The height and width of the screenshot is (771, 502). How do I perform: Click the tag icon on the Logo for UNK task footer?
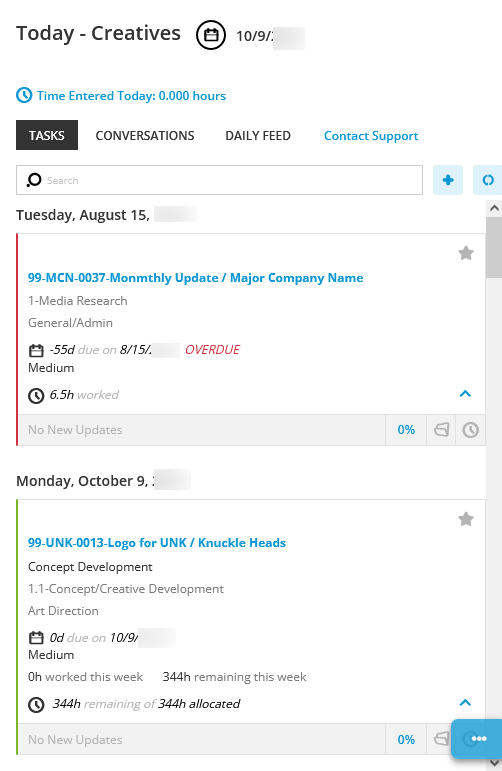pos(442,739)
